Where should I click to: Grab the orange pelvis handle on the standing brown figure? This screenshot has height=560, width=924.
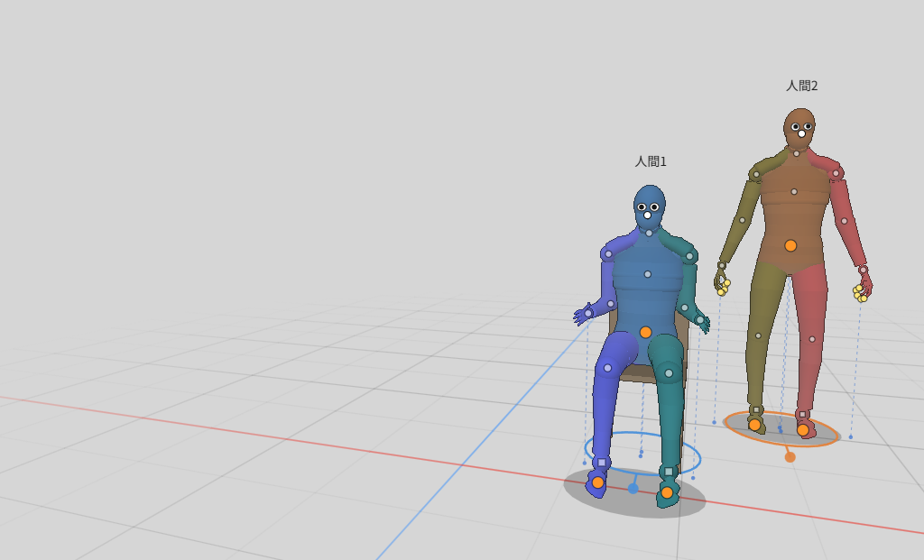tap(790, 245)
